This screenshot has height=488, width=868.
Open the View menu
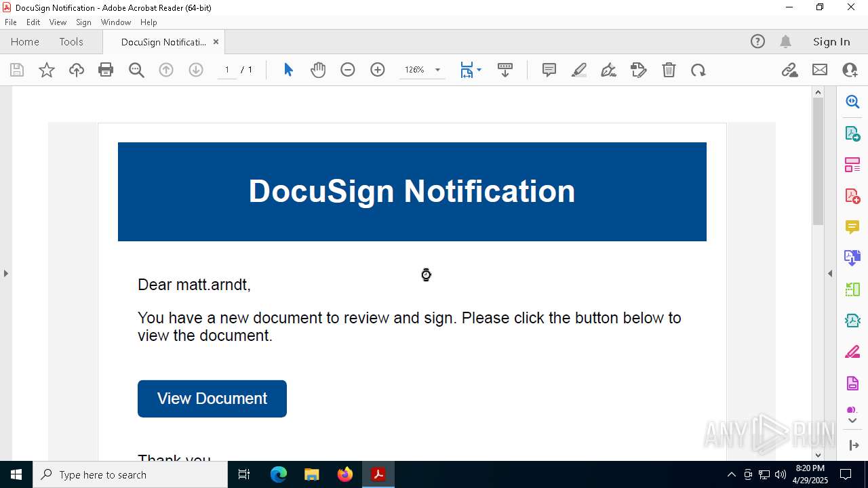(58, 22)
